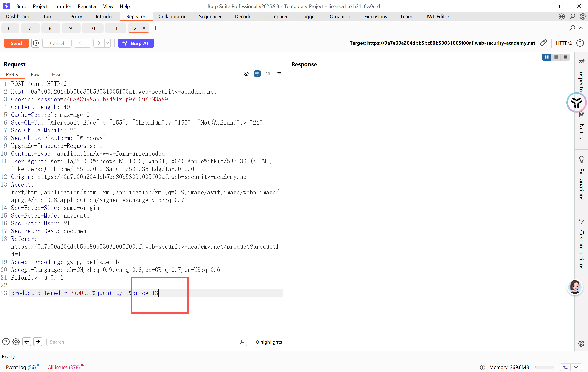The height and width of the screenshot is (372, 588).
Task: Expand the history forward dropdown arrow
Action: click(107, 43)
